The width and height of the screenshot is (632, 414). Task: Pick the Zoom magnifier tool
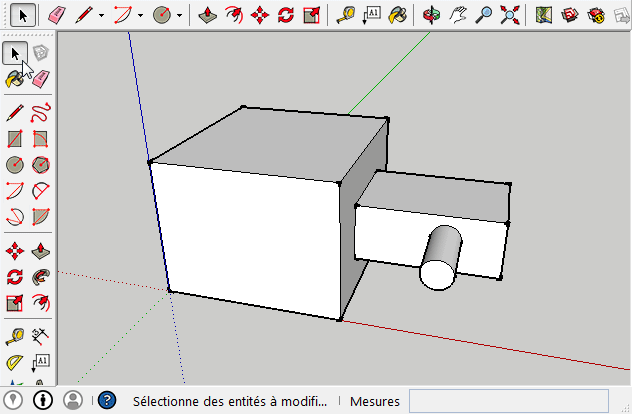[484, 15]
